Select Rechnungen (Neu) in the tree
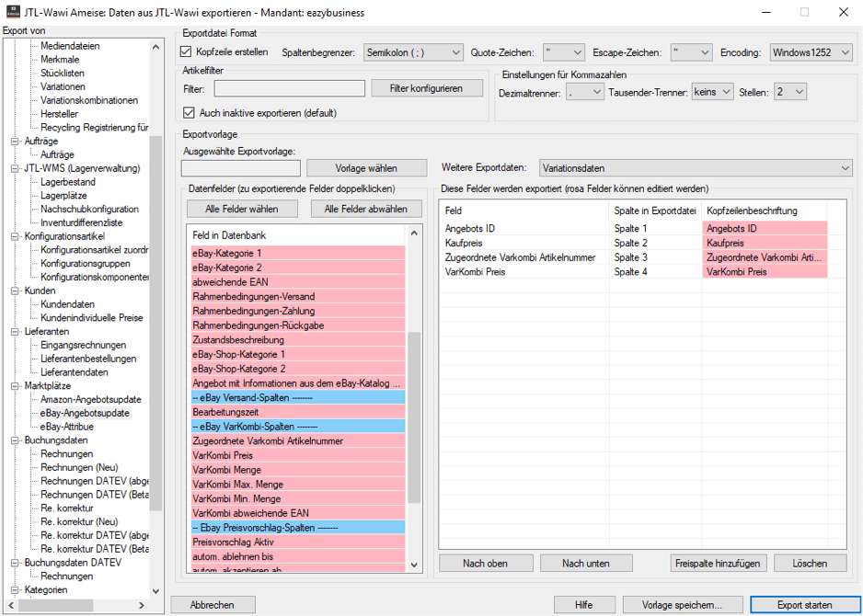This screenshot has width=863, height=616. point(79,467)
